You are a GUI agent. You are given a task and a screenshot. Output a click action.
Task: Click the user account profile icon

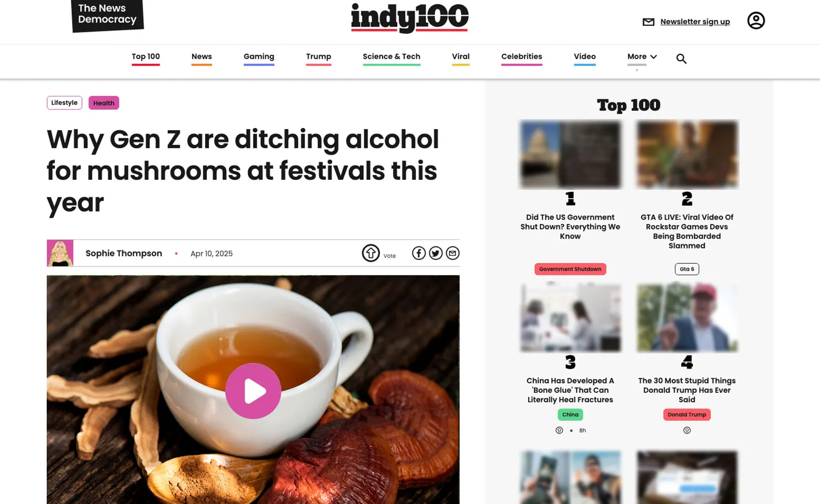pyautogui.click(x=756, y=20)
